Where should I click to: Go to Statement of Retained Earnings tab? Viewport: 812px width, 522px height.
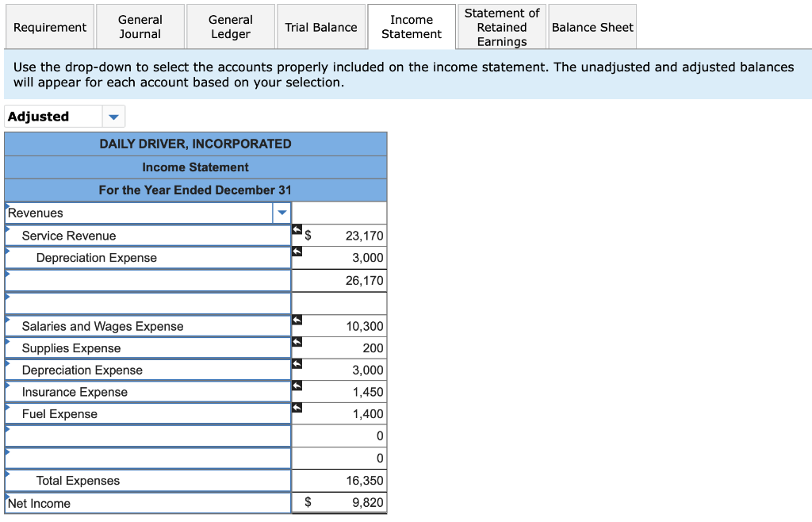point(502,27)
